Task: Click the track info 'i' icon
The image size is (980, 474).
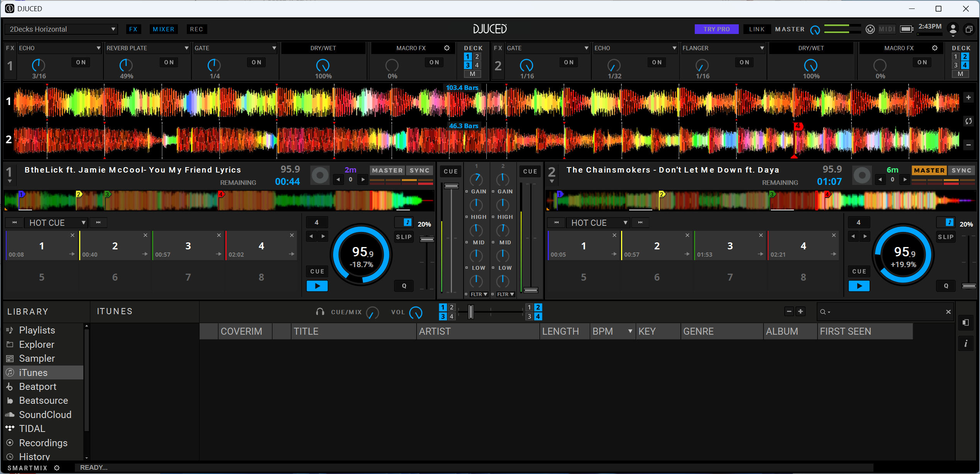Action: click(x=966, y=343)
